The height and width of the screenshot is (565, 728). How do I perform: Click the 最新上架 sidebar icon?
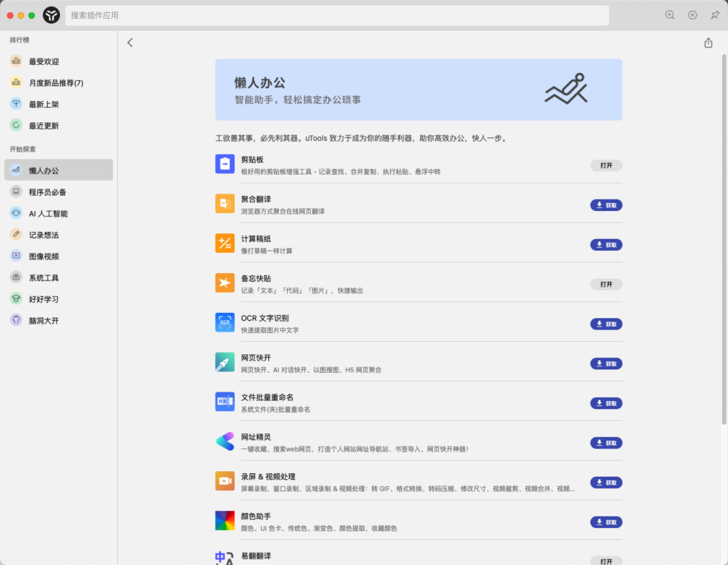pos(16,104)
